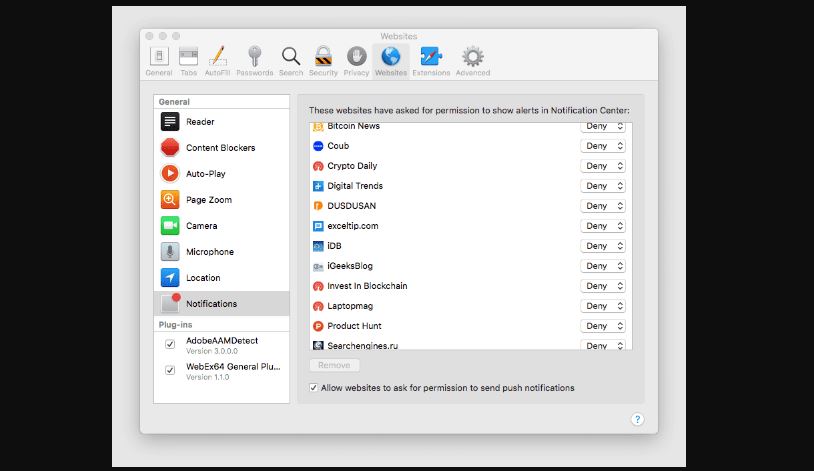Image resolution: width=814 pixels, height=471 pixels.
Task: Select the Bitcoin News website row
Action: (470, 128)
